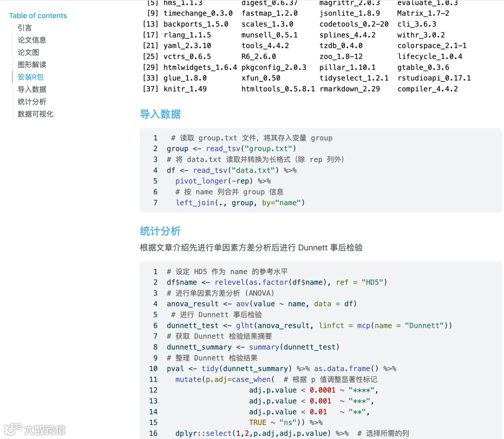Click the TRUE ~ "ns" code line
This screenshot has height=439, width=504.
[x=286, y=423]
